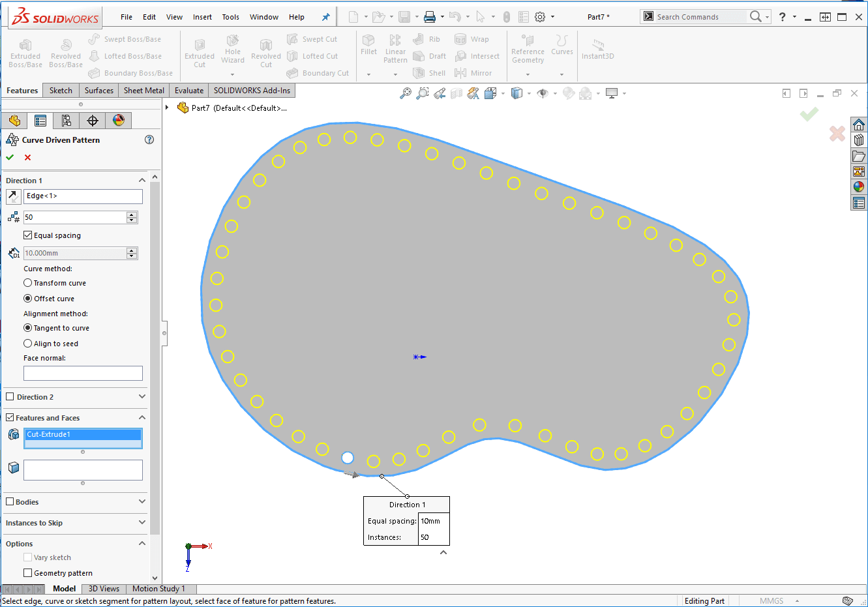The height and width of the screenshot is (607, 868).
Task: Switch to the Sheet Metal tab
Action: coord(144,91)
